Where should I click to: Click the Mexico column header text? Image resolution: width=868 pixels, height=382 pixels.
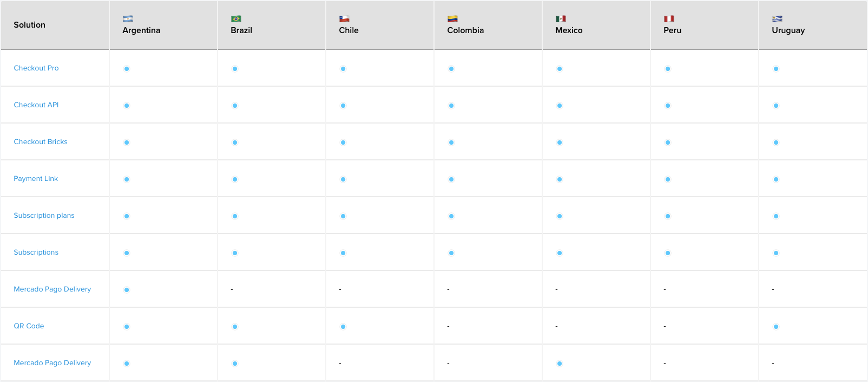coord(569,30)
